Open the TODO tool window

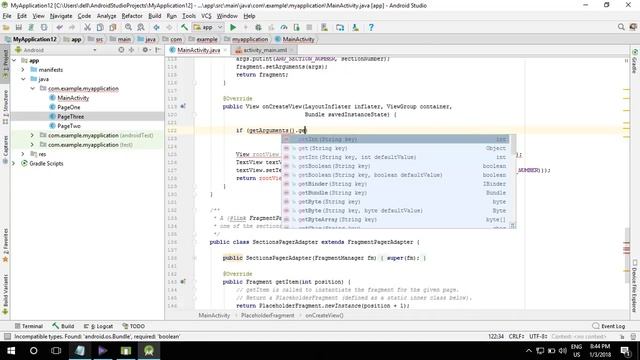133,326
